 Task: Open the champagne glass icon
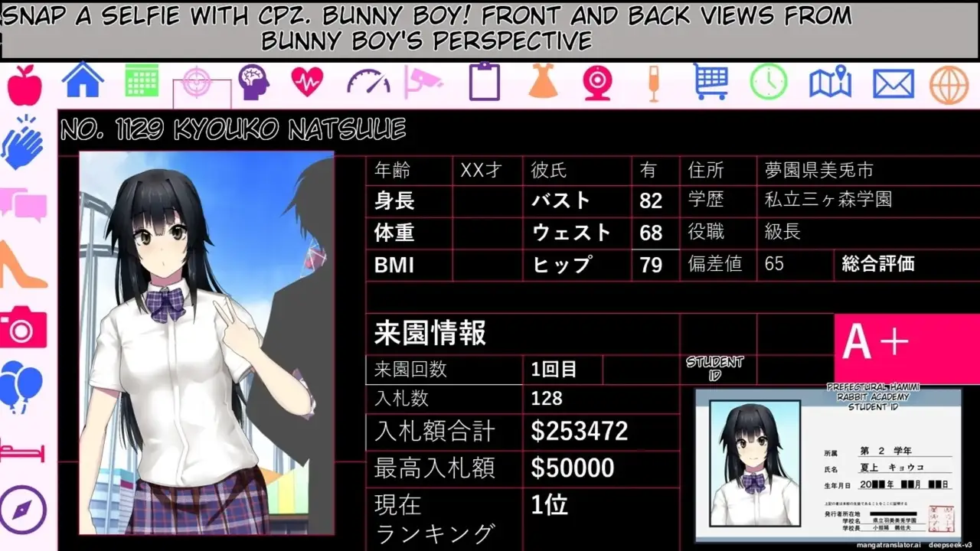654,83
